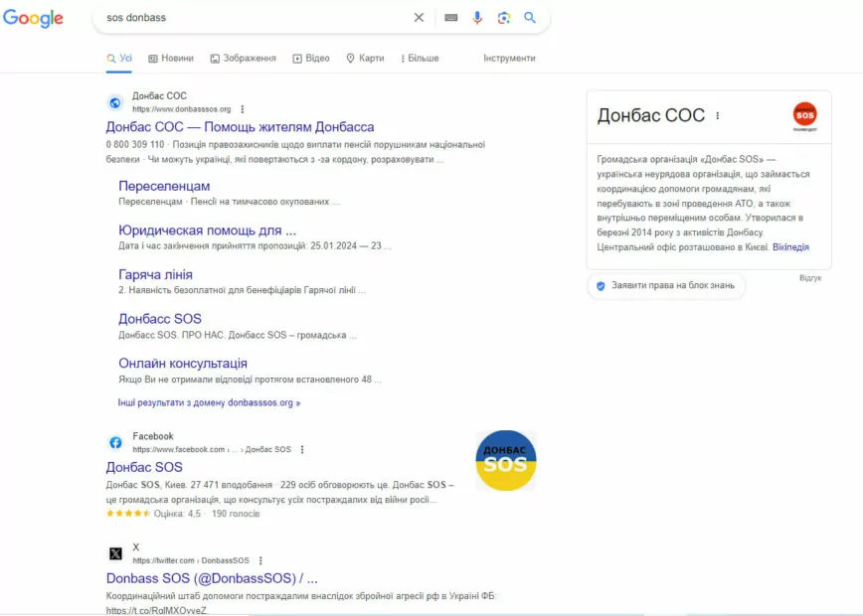Viewport: 863px width, 616px height.
Task: Open 'Юридическая помощь для ...' sitelink
Action: pos(207,231)
